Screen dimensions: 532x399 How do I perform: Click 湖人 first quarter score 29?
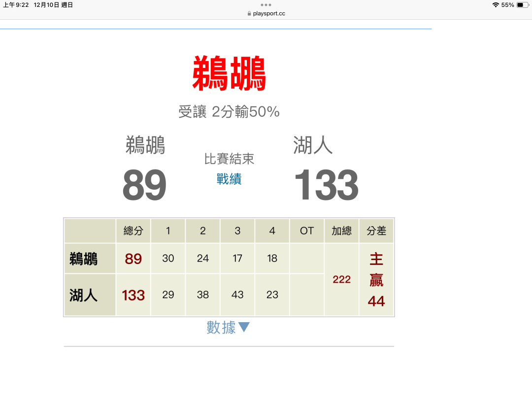point(168,295)
